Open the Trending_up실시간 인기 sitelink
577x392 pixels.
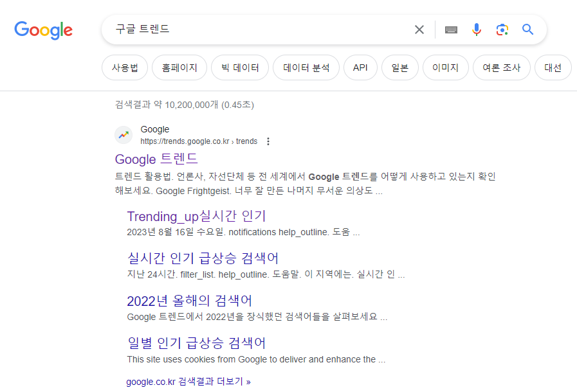tap(196, 216)
